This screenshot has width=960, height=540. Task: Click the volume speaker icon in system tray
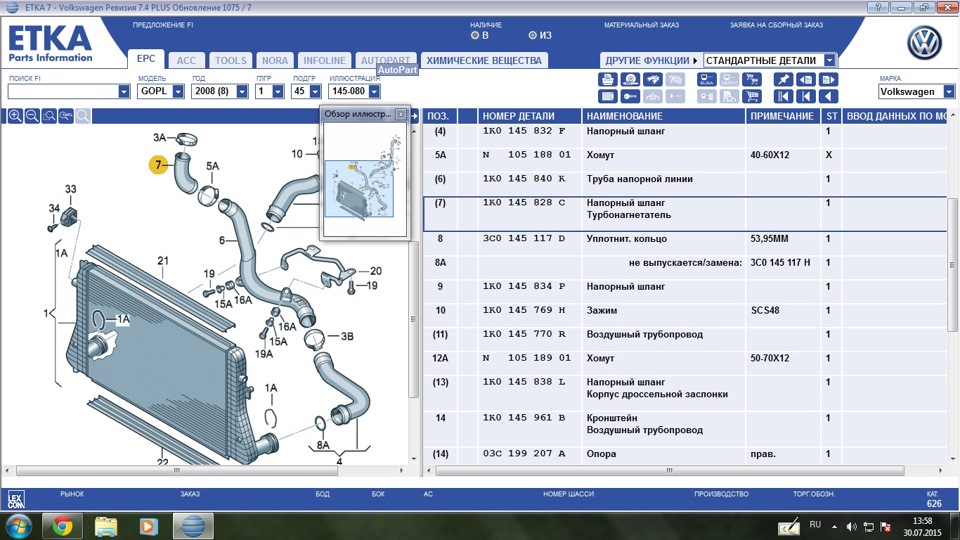coord(852,527)
